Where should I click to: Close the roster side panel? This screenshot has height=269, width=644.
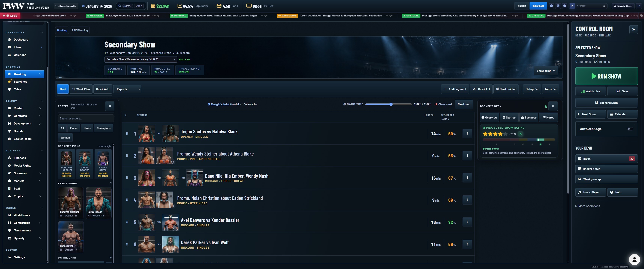click(110, 106)
